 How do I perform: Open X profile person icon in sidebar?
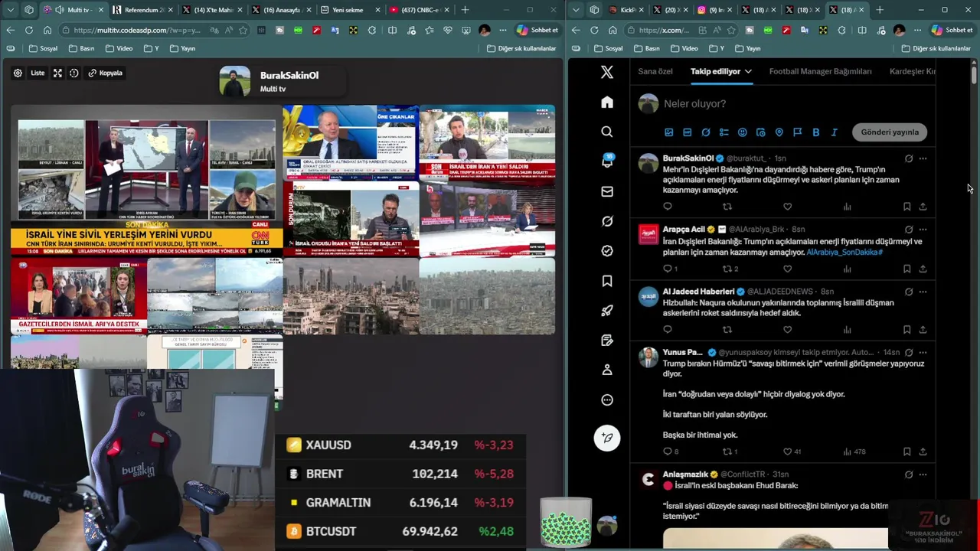click(607, 370)
